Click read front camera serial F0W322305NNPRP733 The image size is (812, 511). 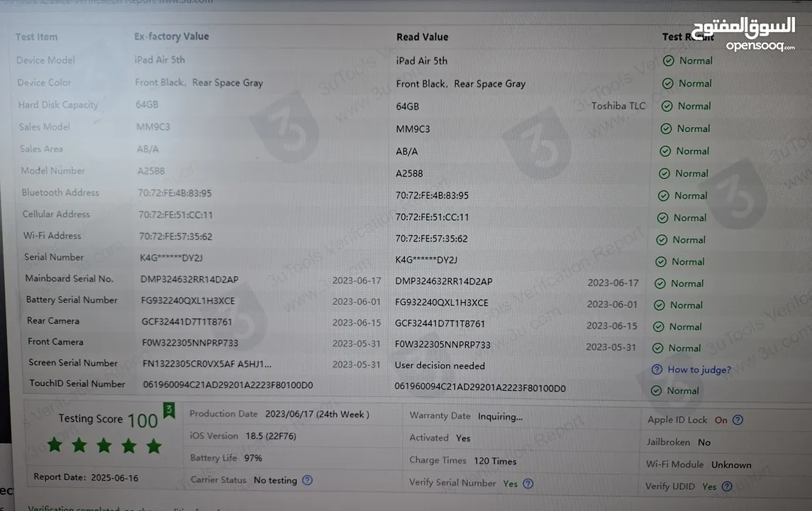tap(443, 345)
